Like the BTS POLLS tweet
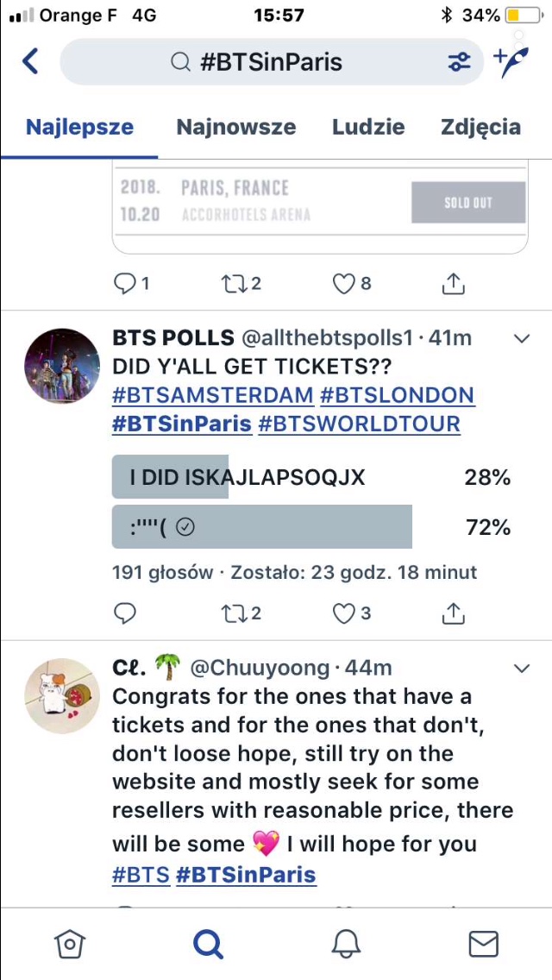Viewport: 552px width, 980px height. click(344, 613)
